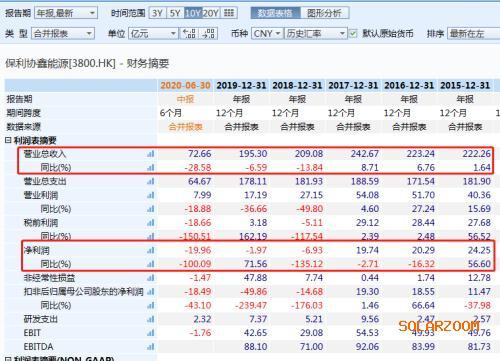The height and width of the screenshot is (361, 500).
Task: Click value -239.47 in the table
Action: [x=251, y=305]
